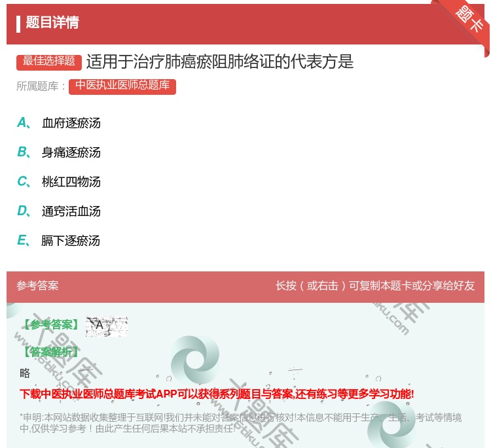
Task: Click the answer image showing letter A
Action: coord(106,326)
